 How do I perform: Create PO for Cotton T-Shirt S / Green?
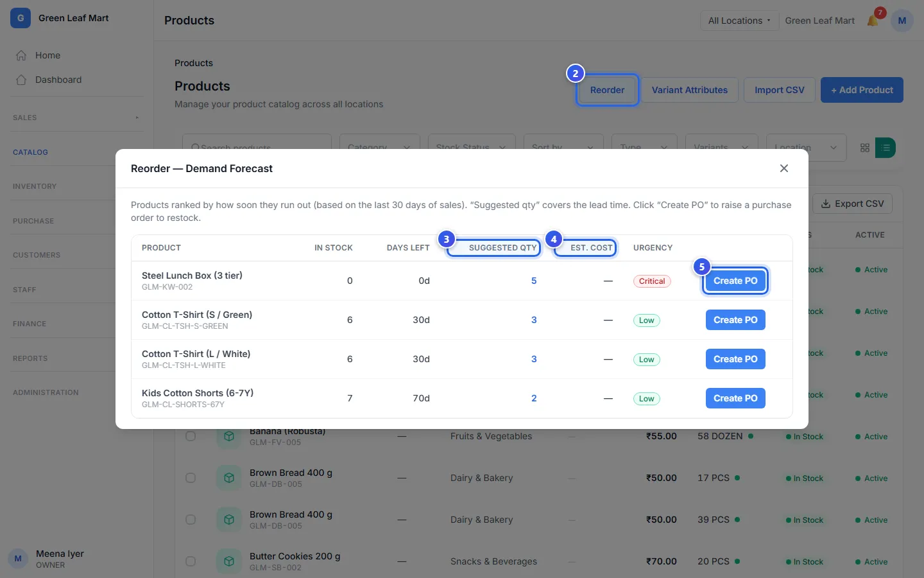[735, 320]
